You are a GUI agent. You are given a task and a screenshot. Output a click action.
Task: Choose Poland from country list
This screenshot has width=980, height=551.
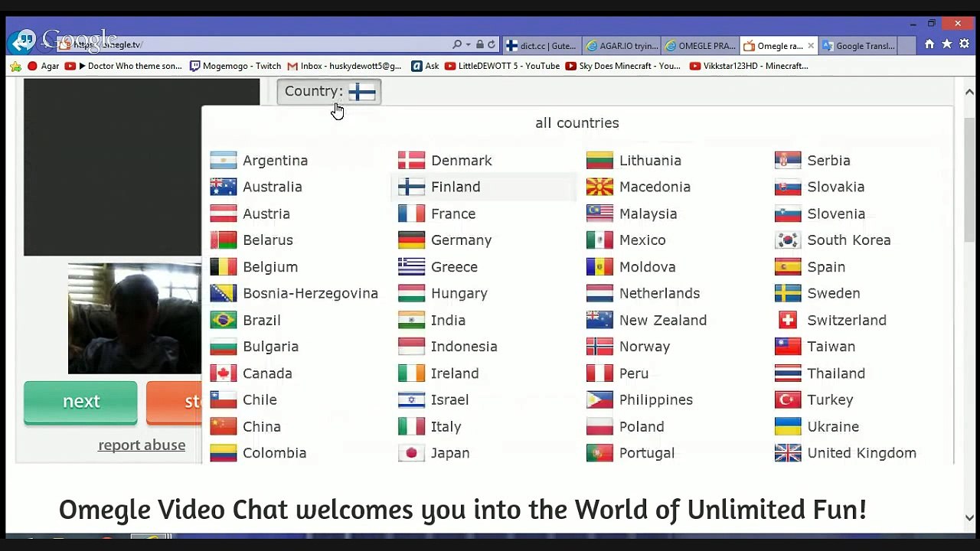coord(642,426)
